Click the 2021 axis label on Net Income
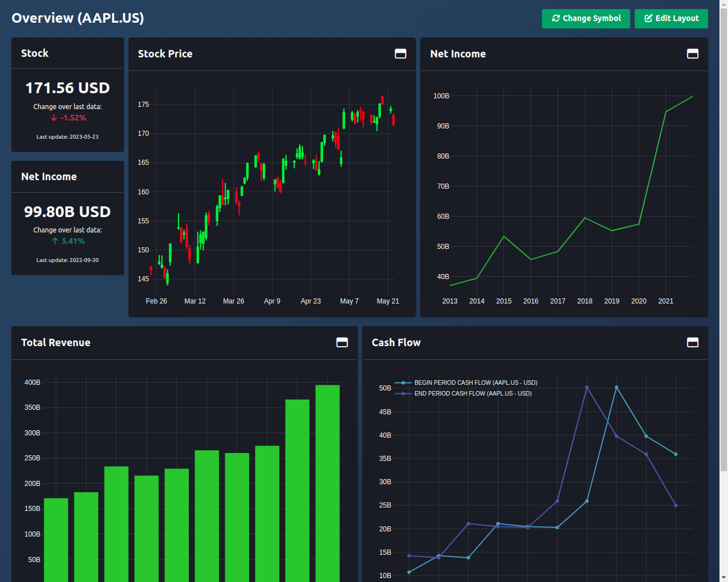Viewport: 728px width, 582px height. 665,301
